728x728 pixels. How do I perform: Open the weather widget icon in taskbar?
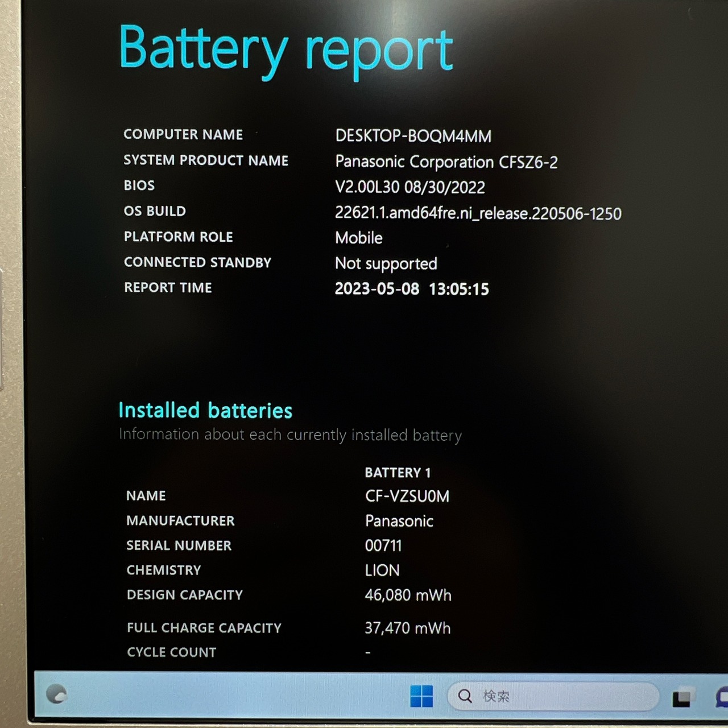[x=56, y=694]
